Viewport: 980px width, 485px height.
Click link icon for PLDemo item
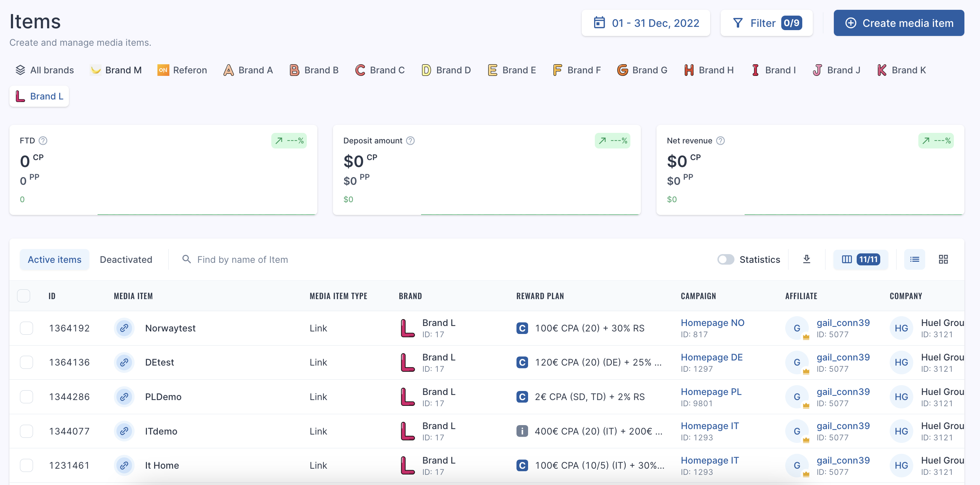point(124,397)
